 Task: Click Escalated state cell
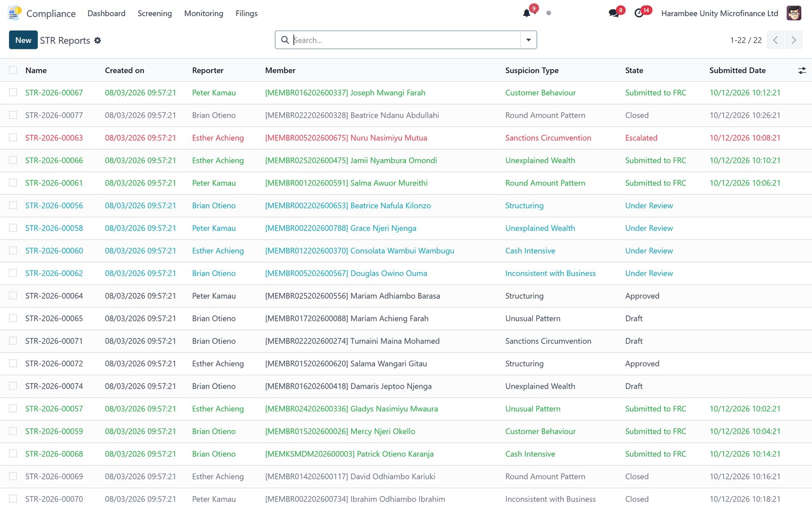click(x=641, y=138)
